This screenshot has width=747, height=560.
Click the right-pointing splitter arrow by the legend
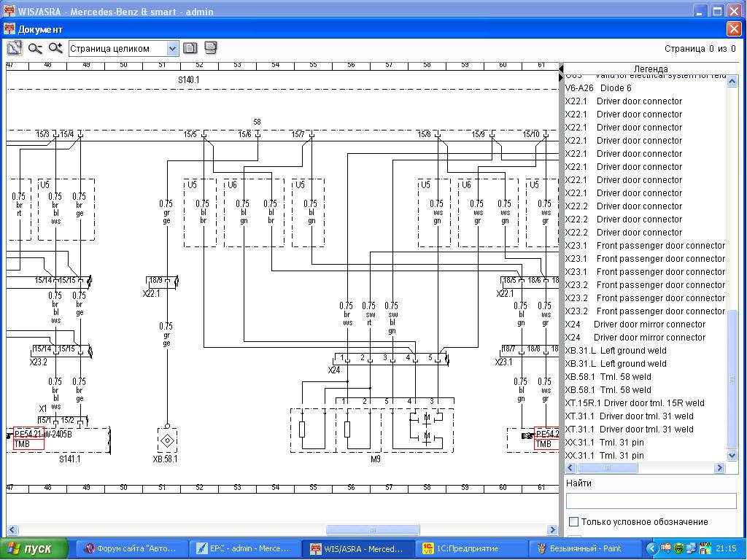561,77
